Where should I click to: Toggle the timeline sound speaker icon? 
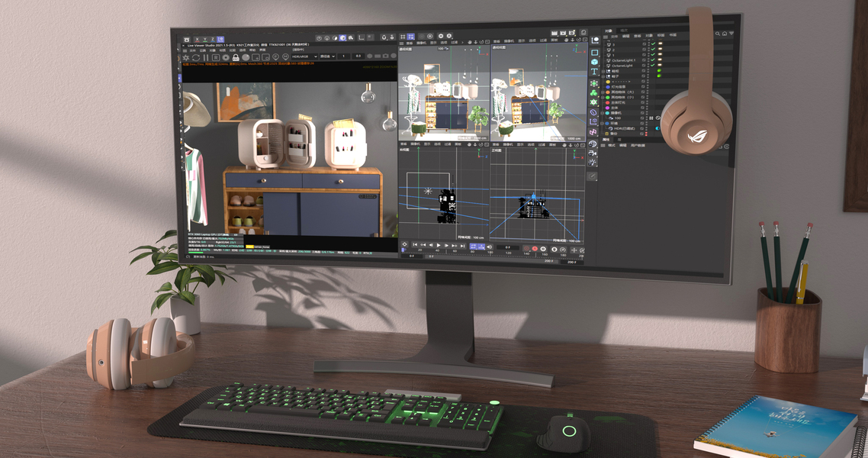tap(490, 247)
